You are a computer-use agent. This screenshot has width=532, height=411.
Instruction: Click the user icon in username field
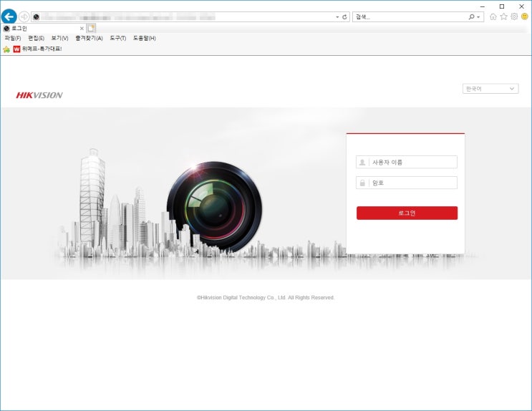point(362,163)
